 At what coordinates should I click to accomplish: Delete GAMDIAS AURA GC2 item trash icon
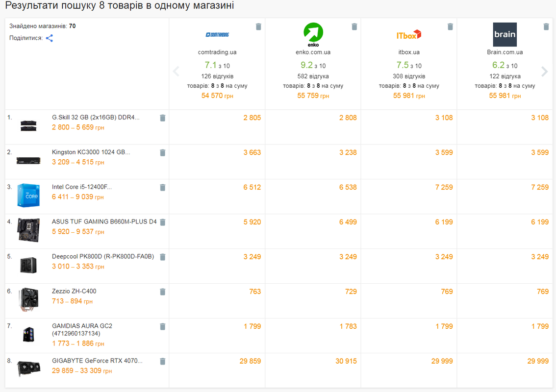pos(162,326)
